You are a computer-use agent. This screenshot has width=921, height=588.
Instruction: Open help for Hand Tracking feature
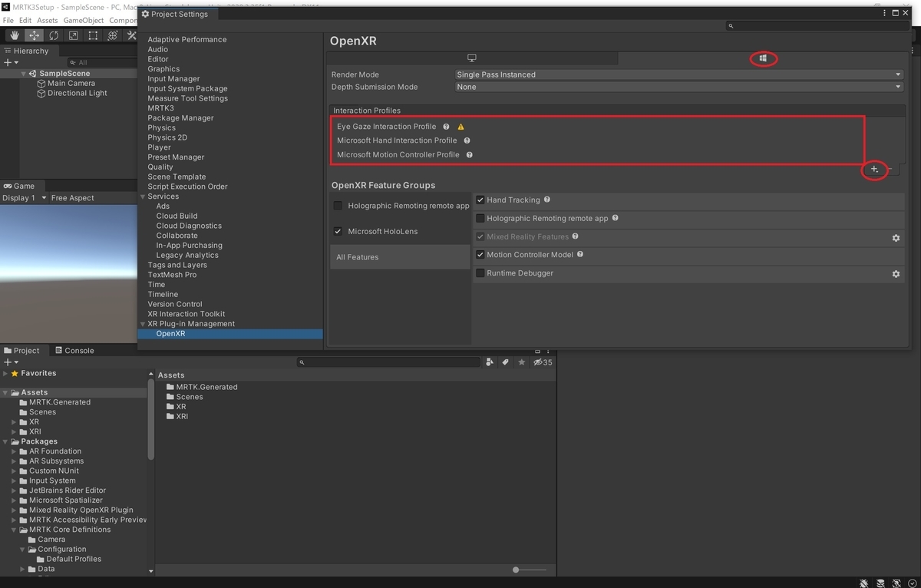click(x=547, y=200)
